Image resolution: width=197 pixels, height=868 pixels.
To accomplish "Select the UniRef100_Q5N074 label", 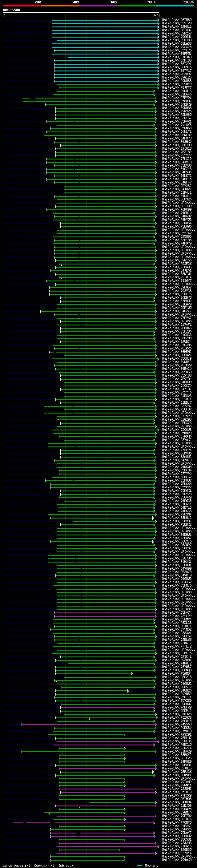I will [x=177, y=612].
